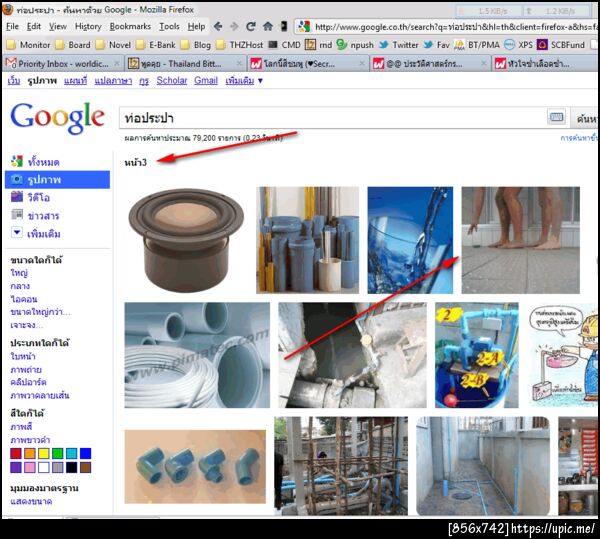Viewport: 600px width, 539px height.
Task: Open the Novel bookmark folder
Action: (x=114, y=45)
